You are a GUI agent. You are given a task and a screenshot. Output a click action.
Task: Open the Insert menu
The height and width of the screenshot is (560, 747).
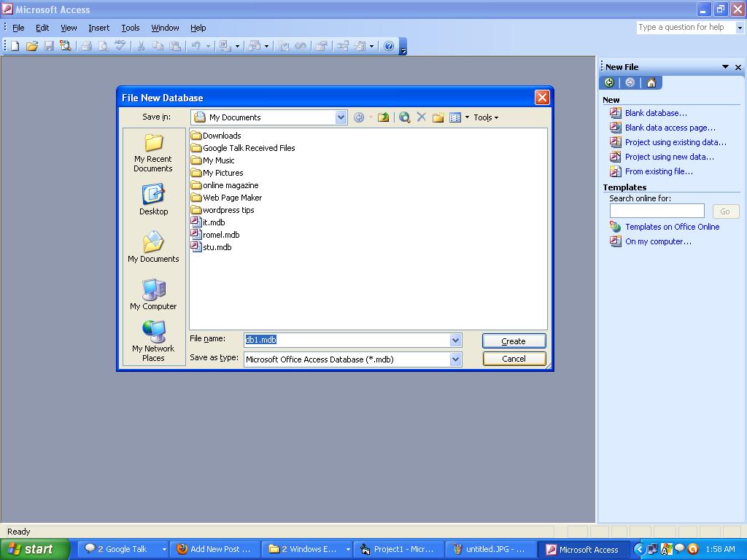coord(98,28)
